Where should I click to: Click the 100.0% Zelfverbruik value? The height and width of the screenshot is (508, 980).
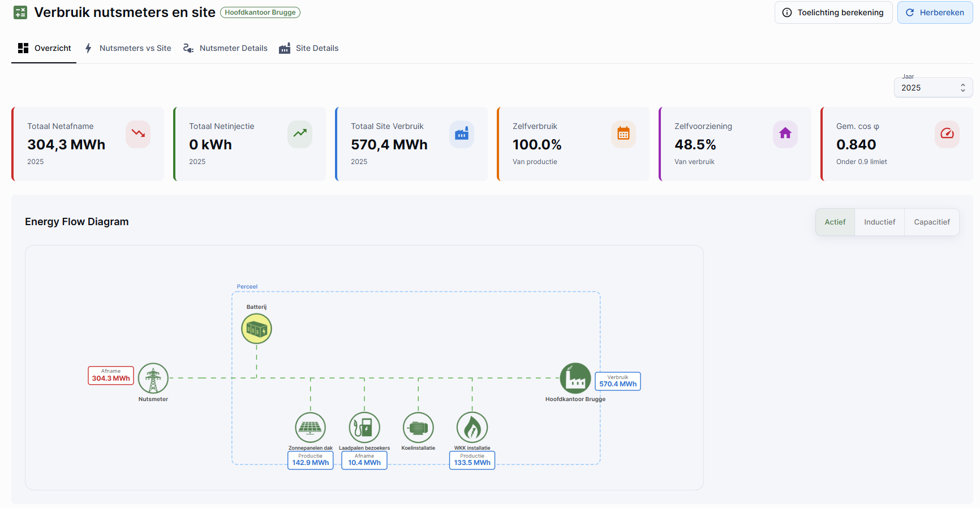pos(537,145)
